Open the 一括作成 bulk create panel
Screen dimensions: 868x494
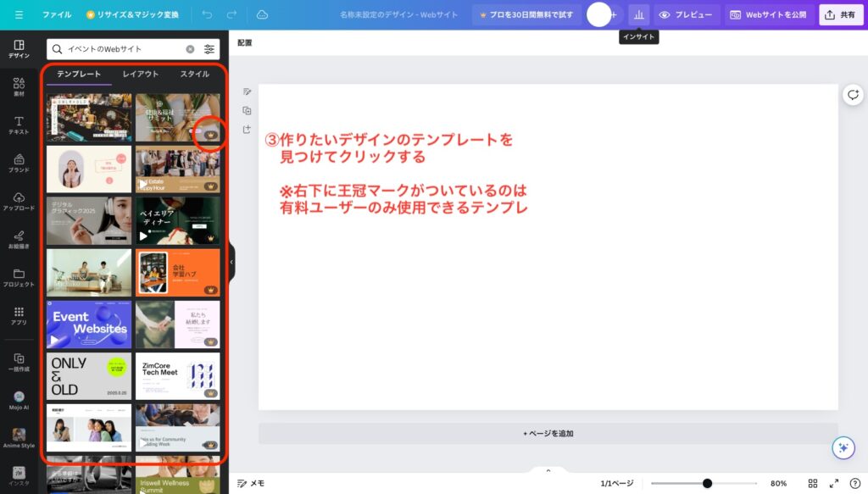(19, 363)
